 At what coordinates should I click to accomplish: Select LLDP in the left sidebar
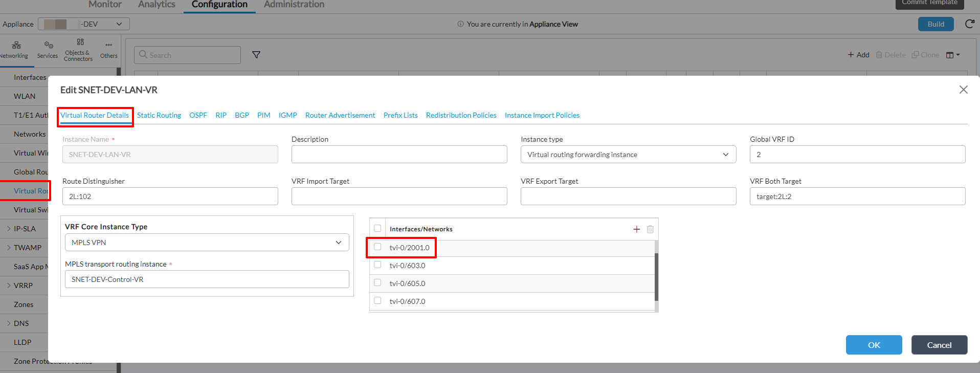click(x=23, y=342)
